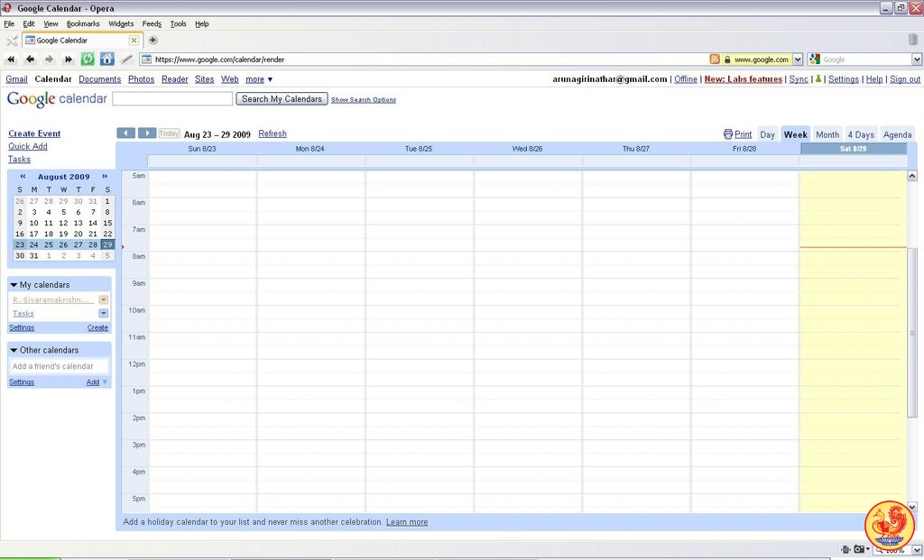Image resolution: width=924 pixels, height=560 pixels.
Task: Close the Google Calendar tab
Action: pyautogui.click(x=134, y=40)
